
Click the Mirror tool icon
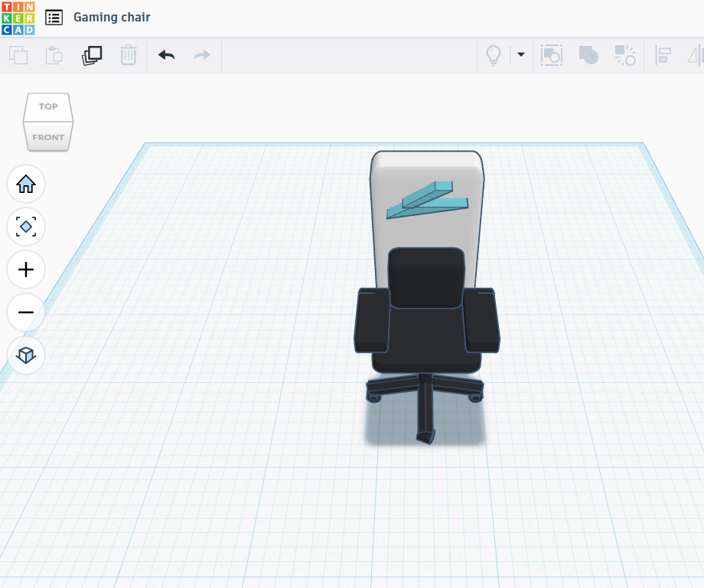(x=696, y=55)
